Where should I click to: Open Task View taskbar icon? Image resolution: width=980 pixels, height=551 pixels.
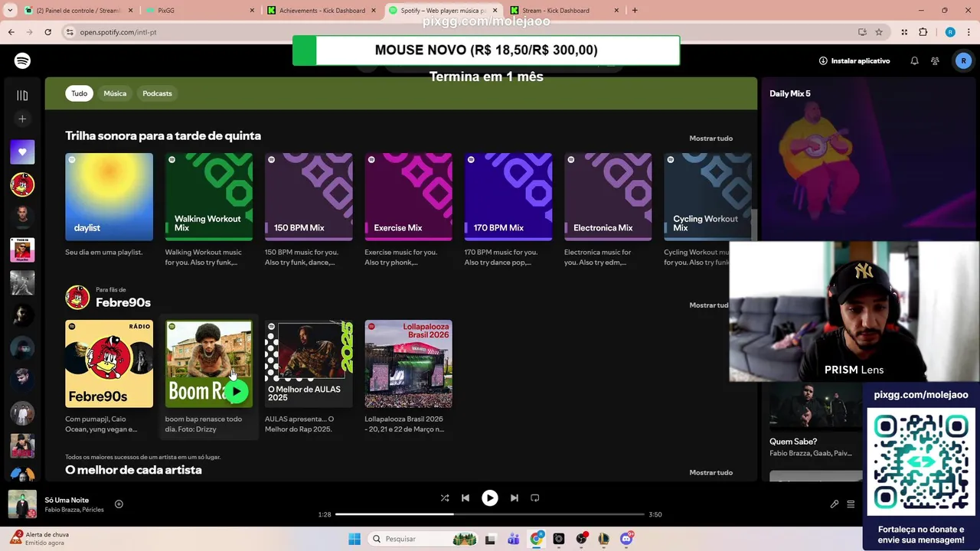tap(490, 539)
